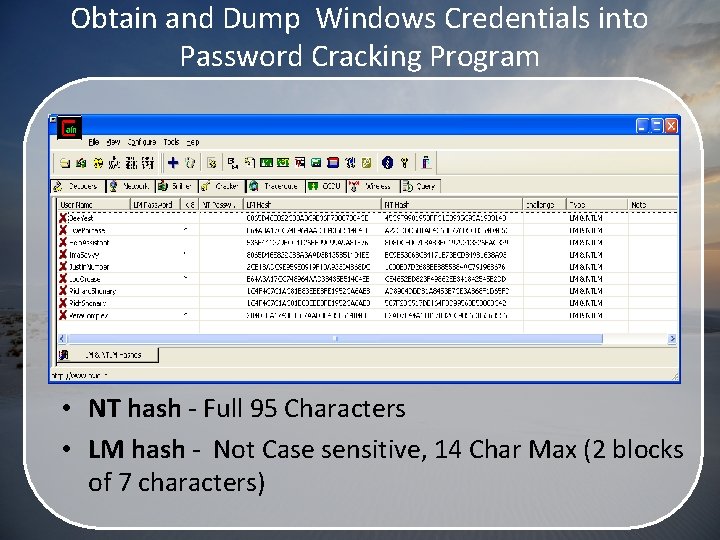The height and width of the screenshot is (540, 720).
Task: Click the blue plus Add to list icon
Action: [x=173, y=163]
